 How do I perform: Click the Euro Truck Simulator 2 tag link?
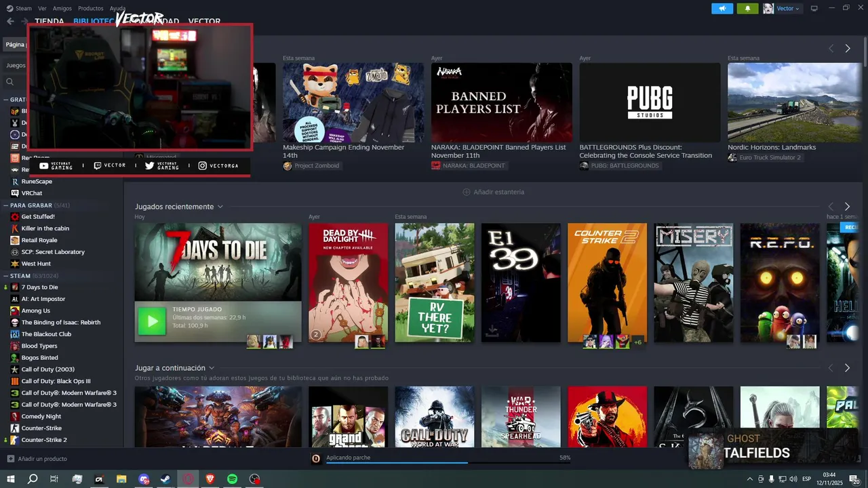[765, 158]
